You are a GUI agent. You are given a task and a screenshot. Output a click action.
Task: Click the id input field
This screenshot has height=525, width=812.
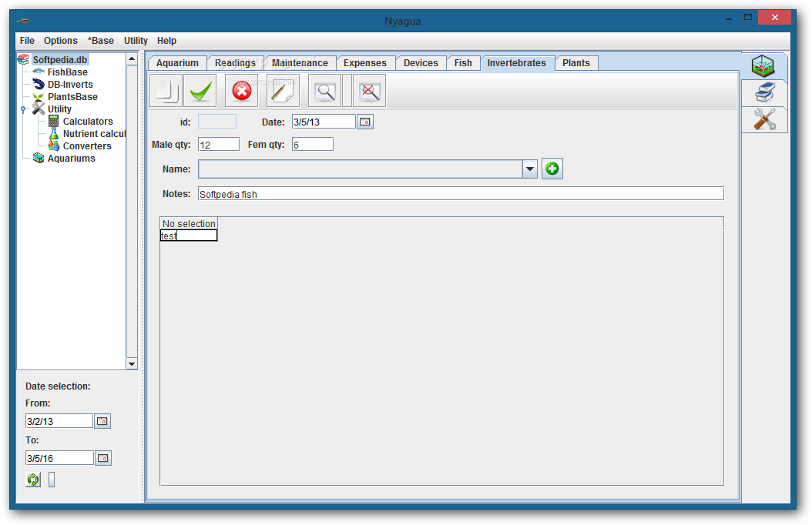(x=217, y=122)
